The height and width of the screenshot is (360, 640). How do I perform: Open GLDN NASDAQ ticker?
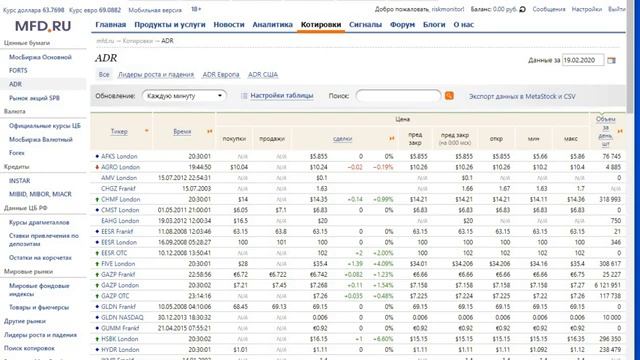[122, 317]
